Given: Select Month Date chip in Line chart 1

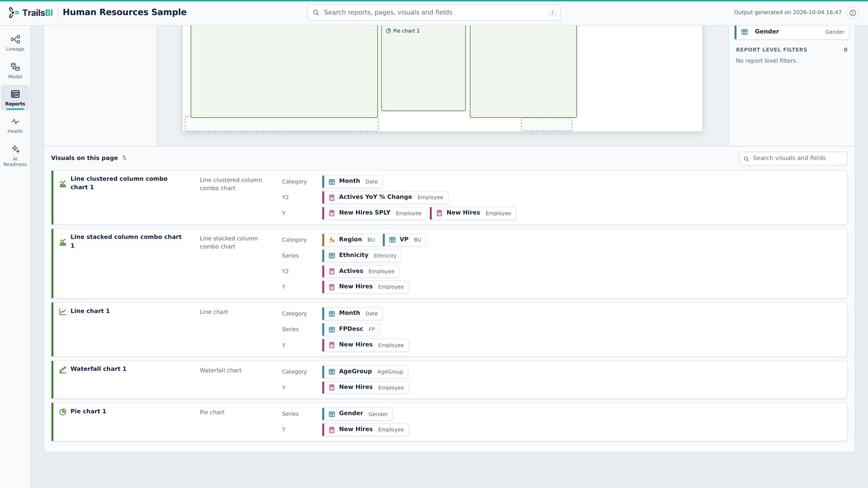Looking at the screenshot, I should pyautogui.click(x=353, y=313).
